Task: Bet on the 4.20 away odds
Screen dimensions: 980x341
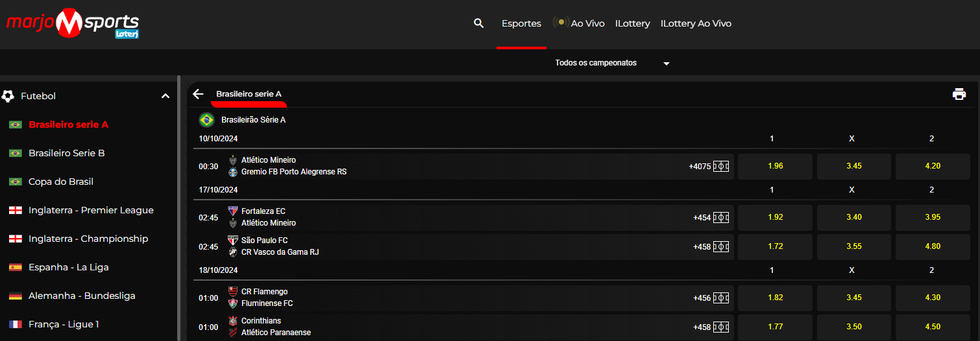Action: point(933,167)
